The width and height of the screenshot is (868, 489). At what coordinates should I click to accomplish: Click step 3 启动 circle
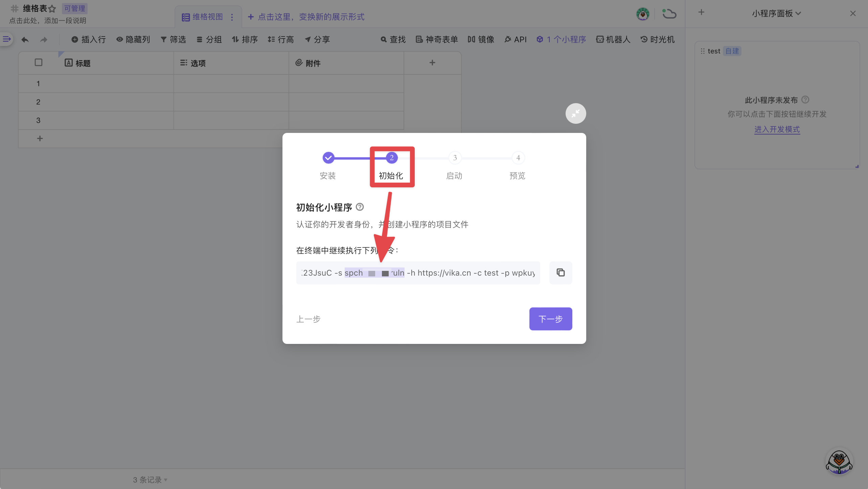point(455,158)
